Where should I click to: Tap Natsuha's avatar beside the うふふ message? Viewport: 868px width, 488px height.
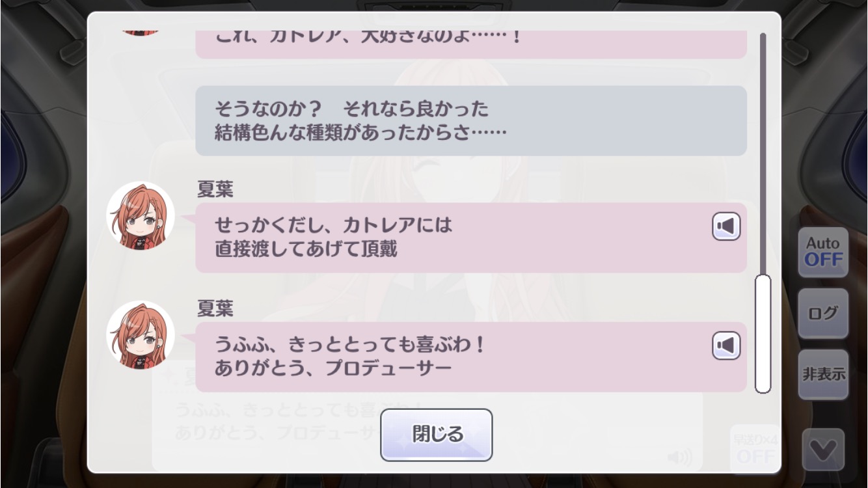(141, 335)
